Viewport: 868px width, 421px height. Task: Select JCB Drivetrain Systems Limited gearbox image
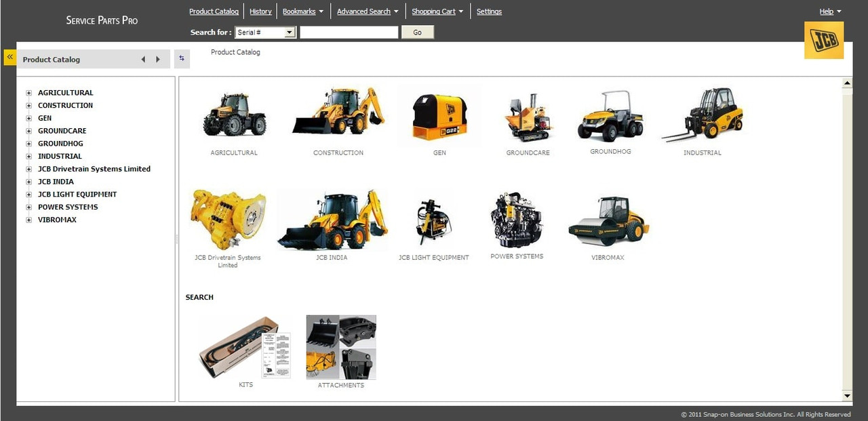pos(228,220)
